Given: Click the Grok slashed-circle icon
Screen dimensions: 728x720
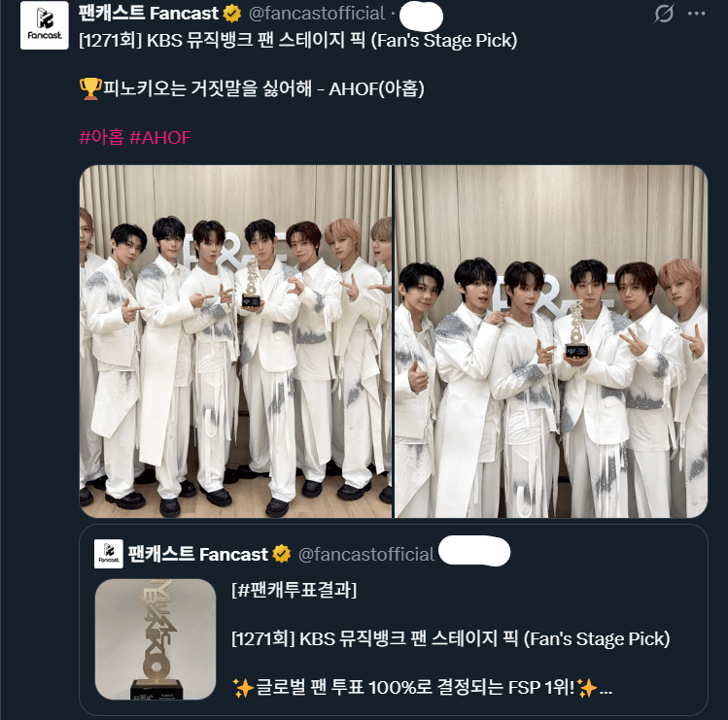Looking at the screenshot, I should 664,14.
